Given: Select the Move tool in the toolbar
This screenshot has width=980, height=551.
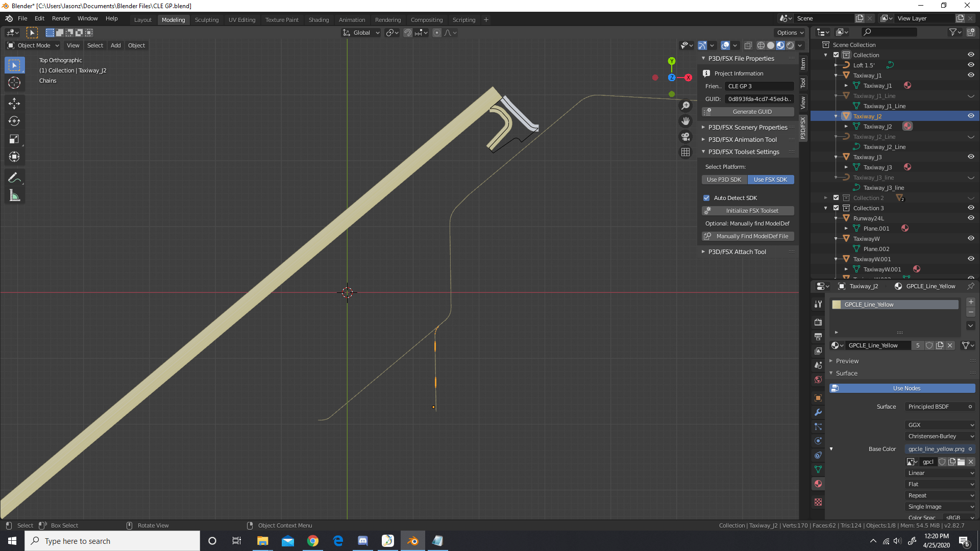Looking at the screenshot, I should click(14, 103).
